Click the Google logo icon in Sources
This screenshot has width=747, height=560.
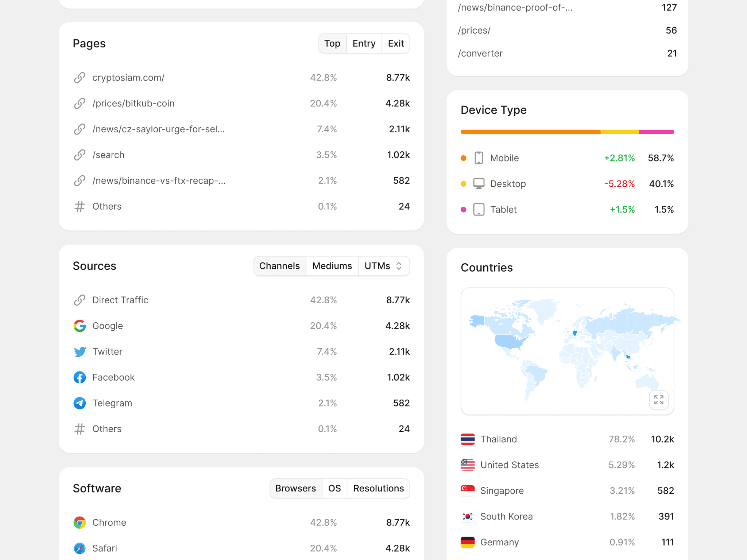pyautogui.click(x=80, y=326)
